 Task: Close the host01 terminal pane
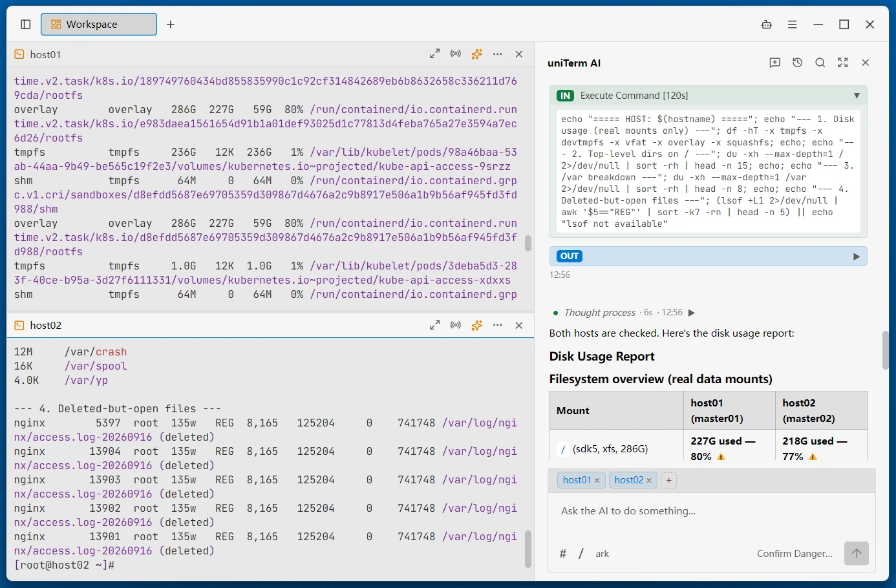coord(519,54)
